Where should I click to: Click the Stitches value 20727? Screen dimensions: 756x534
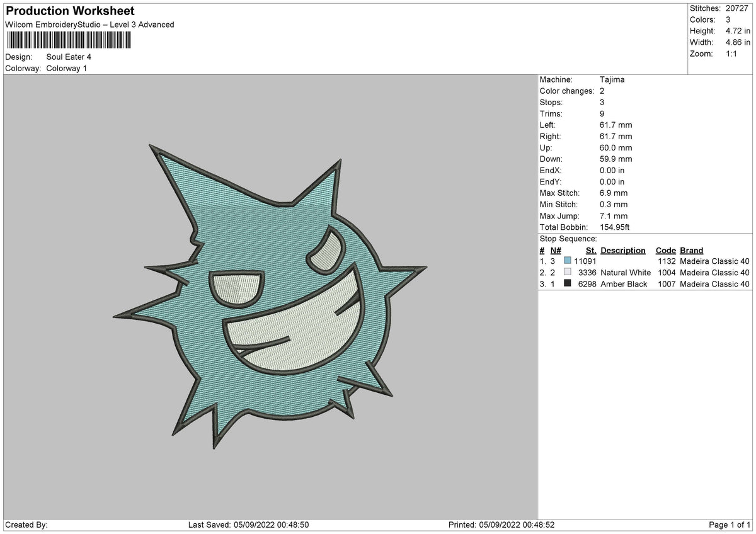738,8
